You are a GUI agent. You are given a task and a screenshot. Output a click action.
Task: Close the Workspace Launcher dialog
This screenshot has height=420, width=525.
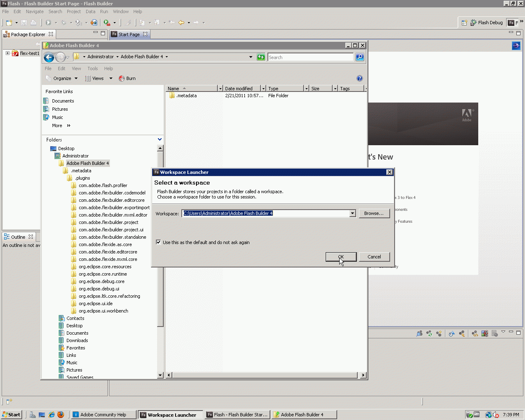pos(389,172)
